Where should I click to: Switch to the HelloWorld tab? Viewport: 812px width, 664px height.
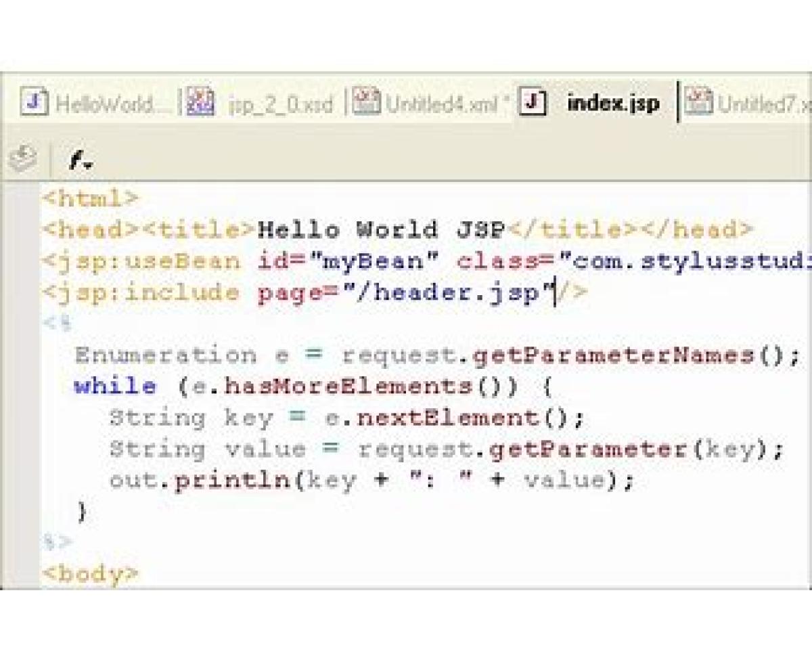click(110, 104)
